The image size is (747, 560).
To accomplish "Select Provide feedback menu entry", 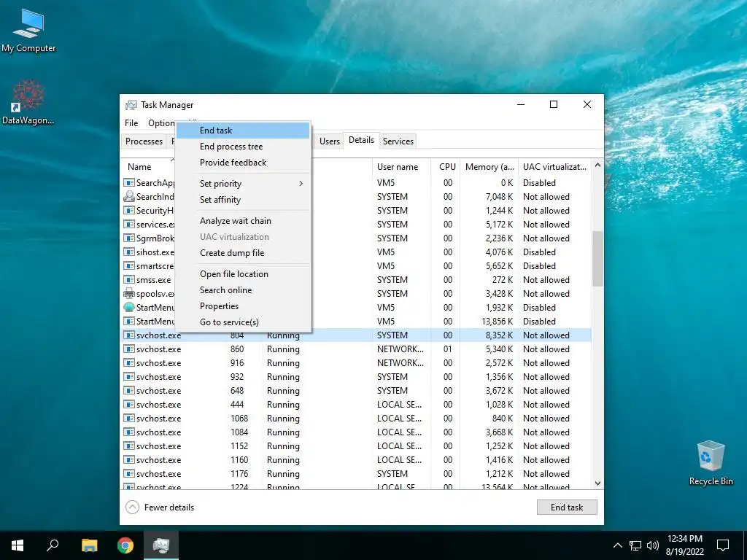I will click(243, 163).
